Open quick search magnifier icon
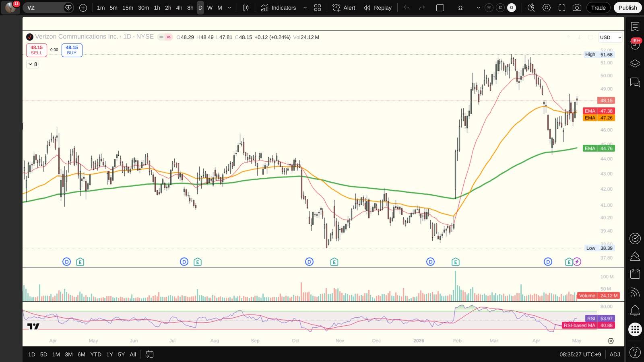 click(x=531, y=8)
